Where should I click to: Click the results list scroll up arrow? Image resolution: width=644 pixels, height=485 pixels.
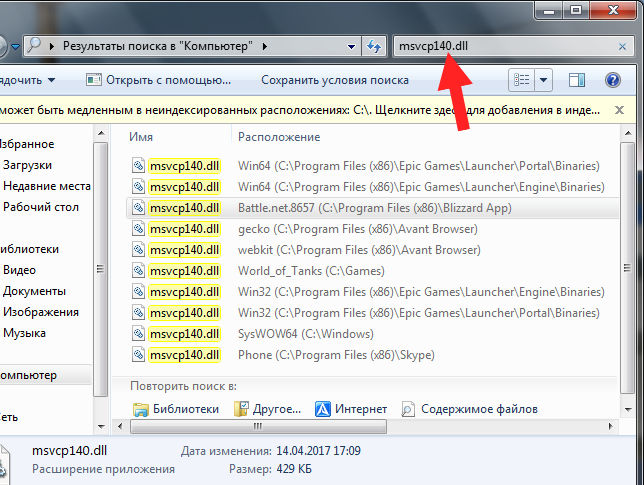point(628,133)
